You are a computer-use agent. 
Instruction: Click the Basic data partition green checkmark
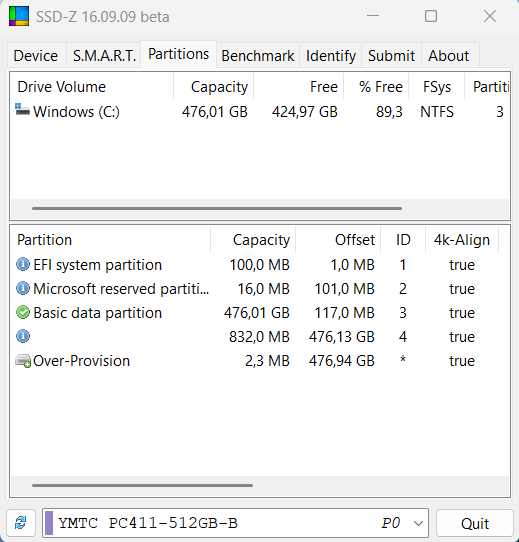[23, 312]
